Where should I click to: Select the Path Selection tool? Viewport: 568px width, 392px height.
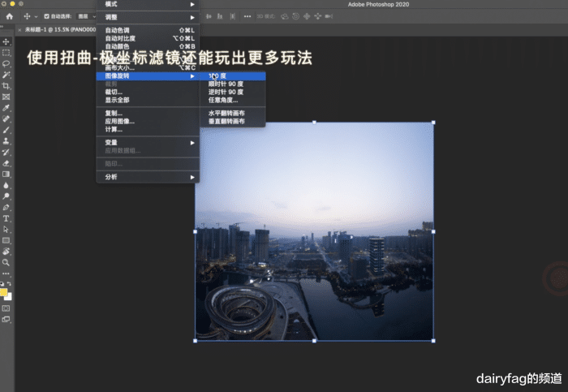pos(6,230)
